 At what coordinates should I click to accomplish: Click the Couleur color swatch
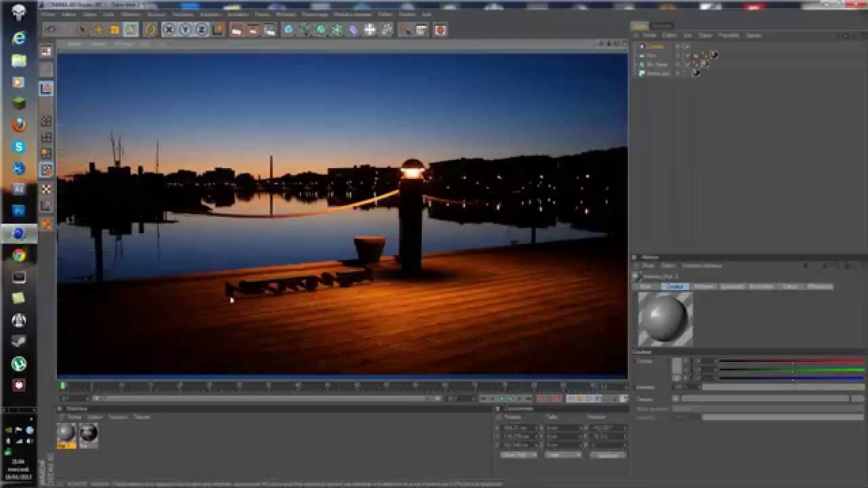(x=677, y=366)
